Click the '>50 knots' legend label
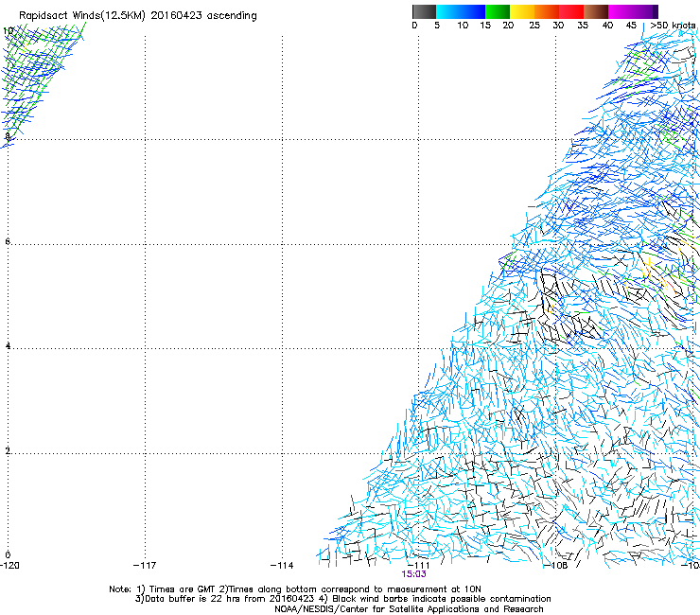The width and height of the screenshot is (700, 615). [673, 26]
